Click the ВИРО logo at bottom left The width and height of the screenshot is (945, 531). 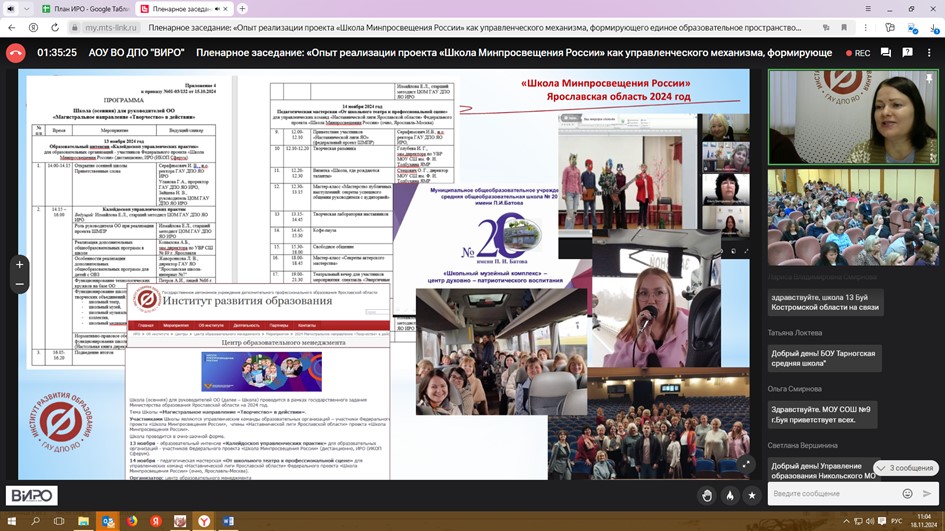(x=32, y=495)
